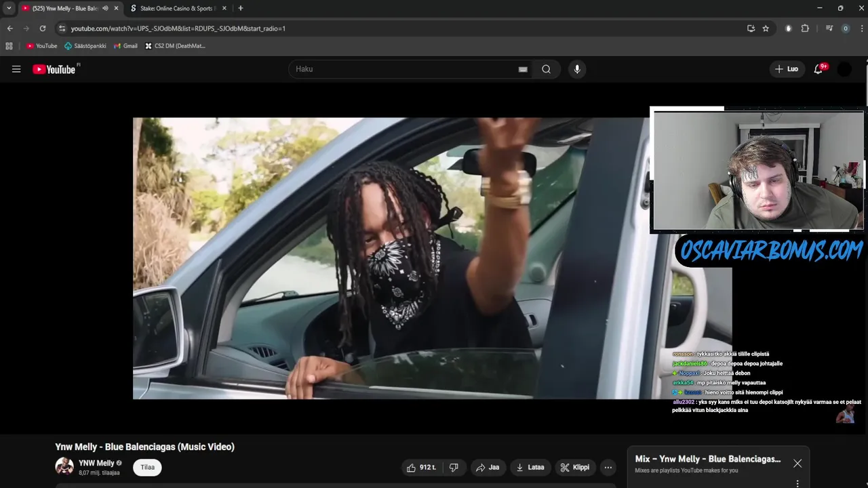This screenshot has width=868, height=488.
Task: Reload the current page
Action: pyautogui.click(x=42, y=28)
